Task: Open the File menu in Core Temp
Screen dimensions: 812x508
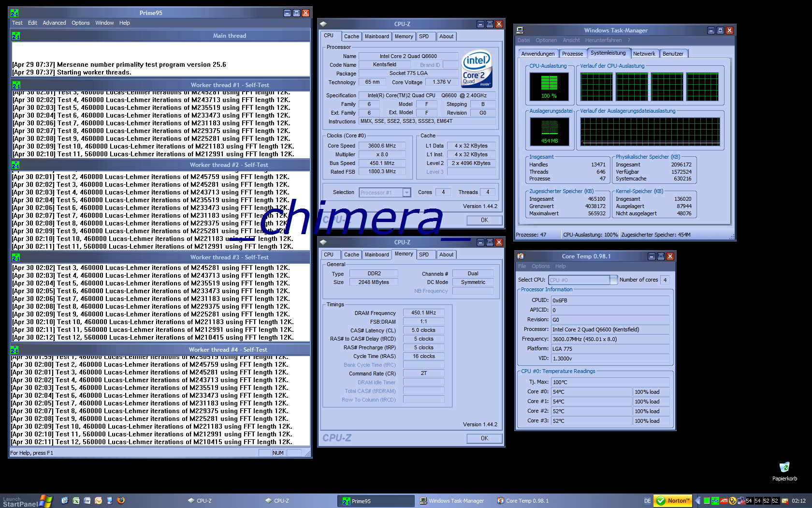Action: (522, 266)
